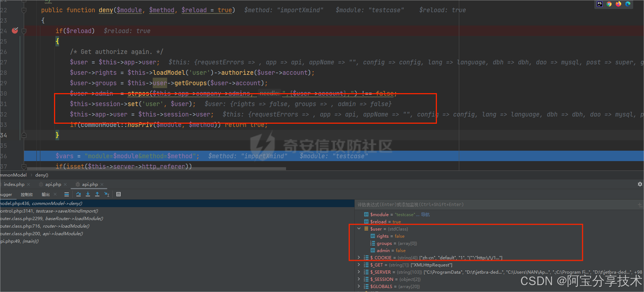
Task: Click the show execution point icon
Action: click(67, 194)
